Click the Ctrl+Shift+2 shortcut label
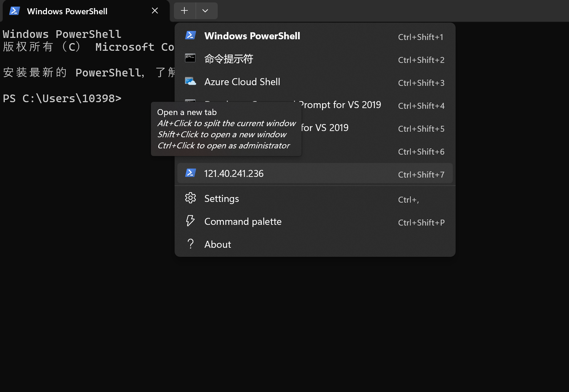This screenshot has width=569, height=392. [x=421, y=60]
